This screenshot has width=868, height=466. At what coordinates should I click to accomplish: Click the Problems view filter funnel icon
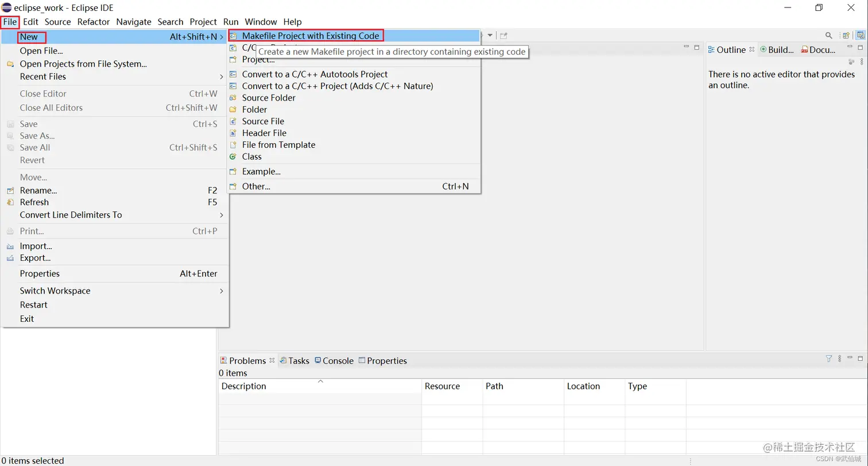pyautogui.click(x=829, y=359)
